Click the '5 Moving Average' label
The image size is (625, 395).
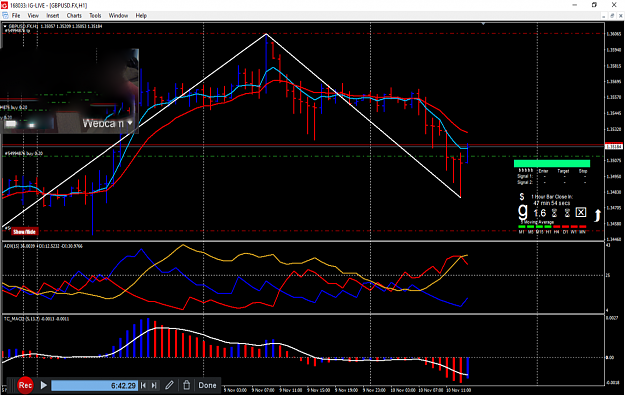click(537, 222)
